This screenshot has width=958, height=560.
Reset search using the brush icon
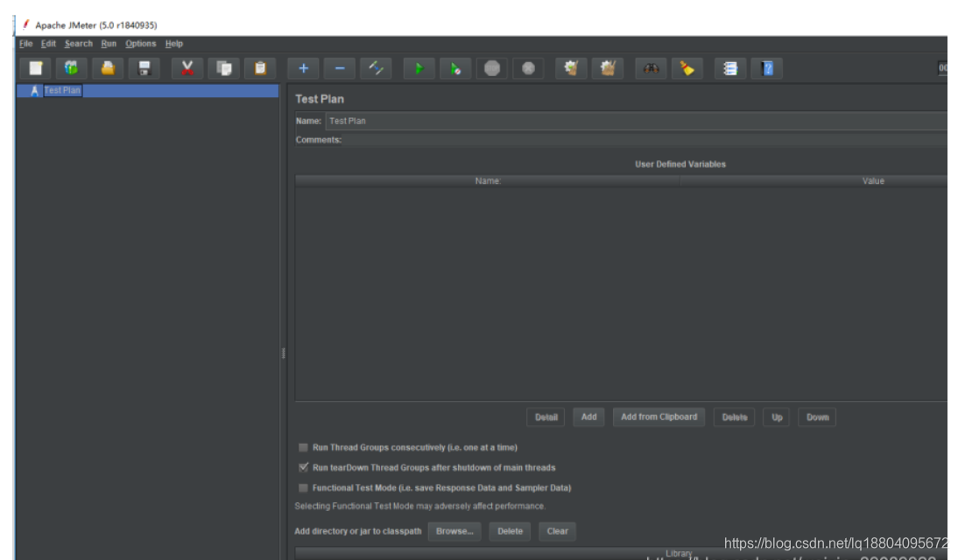(687, 68)
